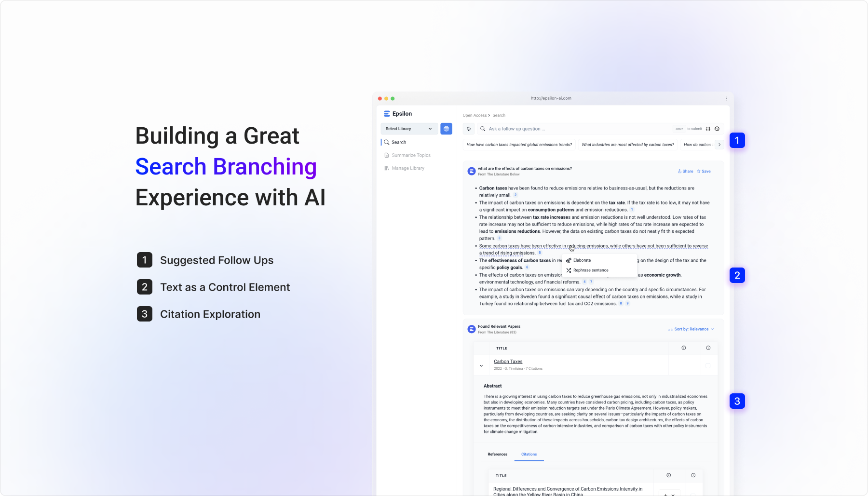Screen dimensions: 868x496
Task: Choose Rephrase sentence from the popup menu
Action: (x=590, y=270)
